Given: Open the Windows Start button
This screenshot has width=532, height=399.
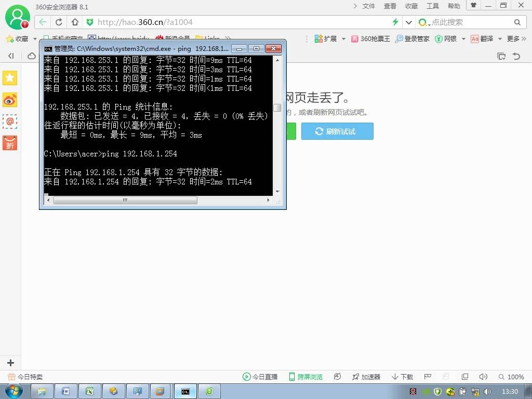Looking at the screenshot, I should coord(14,391).
